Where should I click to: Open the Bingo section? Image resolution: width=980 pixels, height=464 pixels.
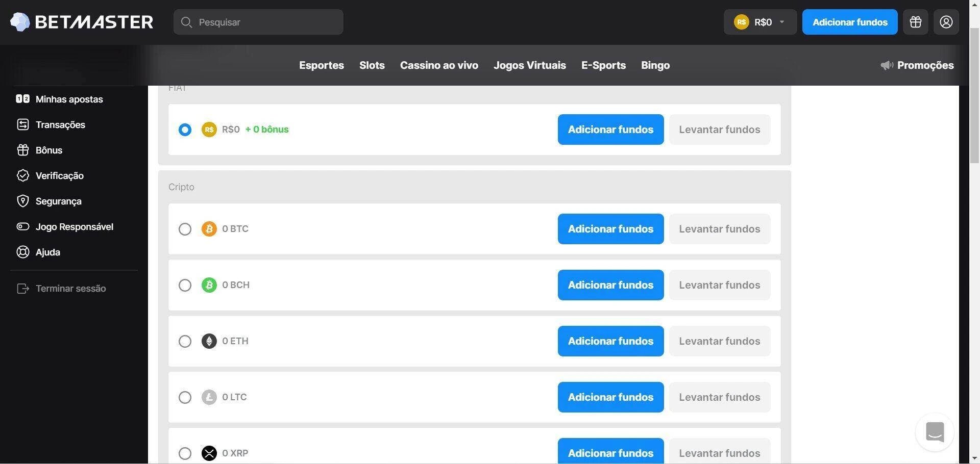coord(655,65)
